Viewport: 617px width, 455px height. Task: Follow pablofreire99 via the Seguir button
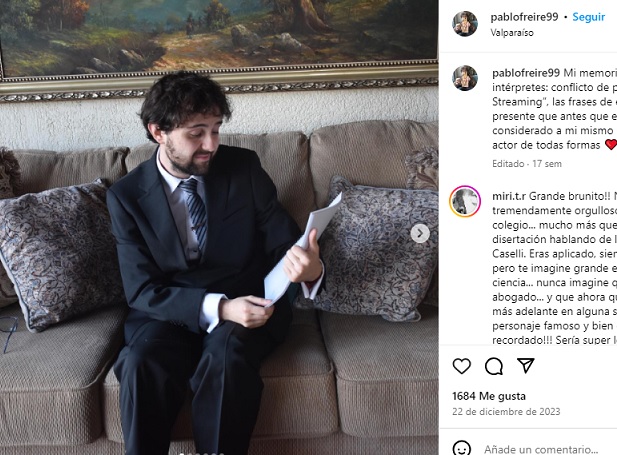[589, 17]
